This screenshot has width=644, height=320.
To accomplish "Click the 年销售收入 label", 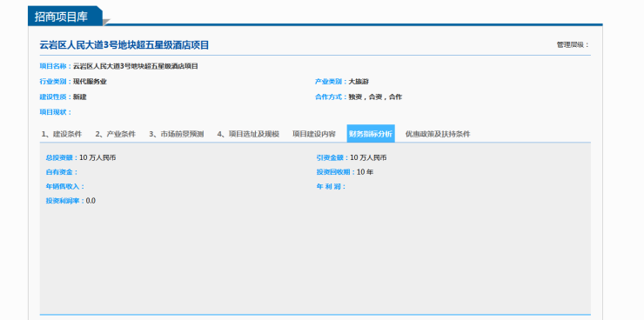I will 65,187.
